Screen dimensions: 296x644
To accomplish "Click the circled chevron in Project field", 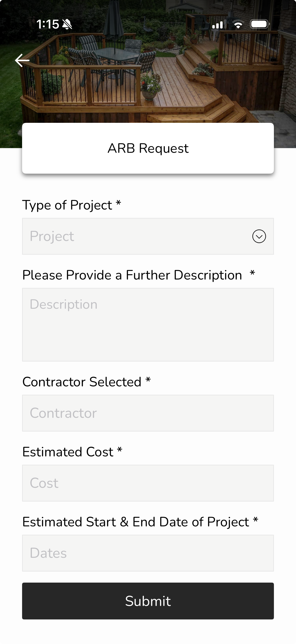I will pyautogui.click(x=259, y=236).
